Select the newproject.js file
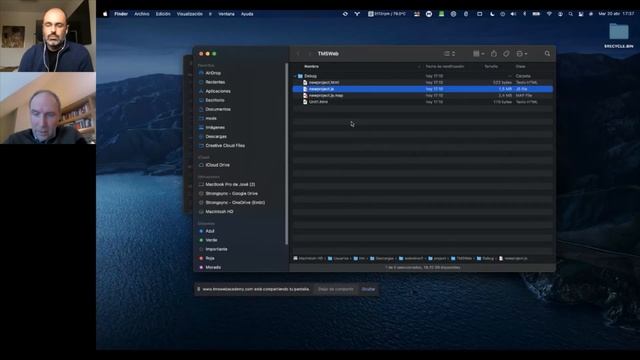The width and height of the screenshot is (640, 360). click(422, 89)
